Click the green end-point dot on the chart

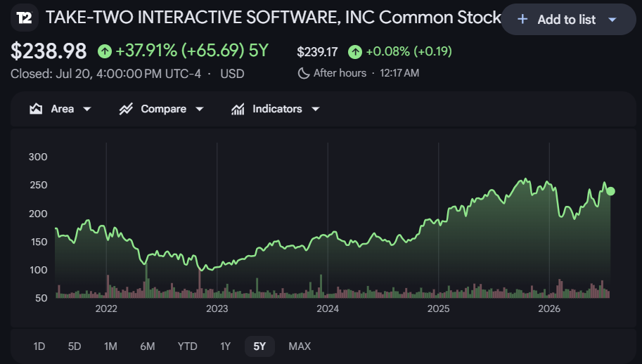610,191
